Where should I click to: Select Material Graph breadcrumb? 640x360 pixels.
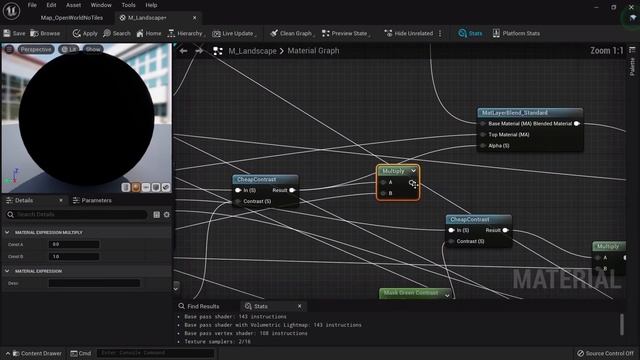313,51
